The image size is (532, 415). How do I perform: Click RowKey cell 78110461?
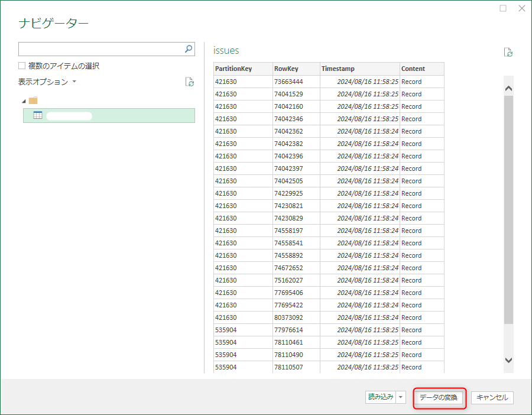[296, 342]
